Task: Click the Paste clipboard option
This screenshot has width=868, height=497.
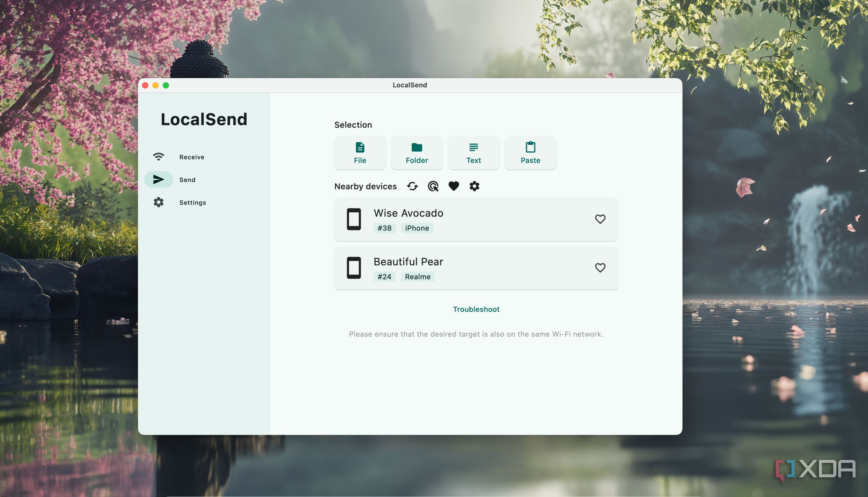Action: tap(530, 153)
